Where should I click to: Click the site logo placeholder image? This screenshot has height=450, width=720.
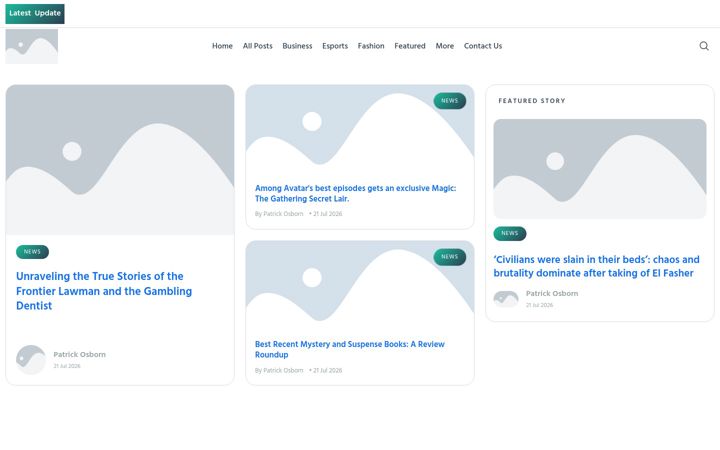click(x=32, y=46)
